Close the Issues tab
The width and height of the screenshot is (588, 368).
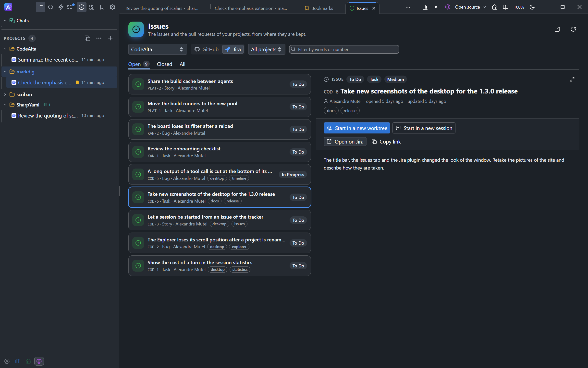click(374, 8)
